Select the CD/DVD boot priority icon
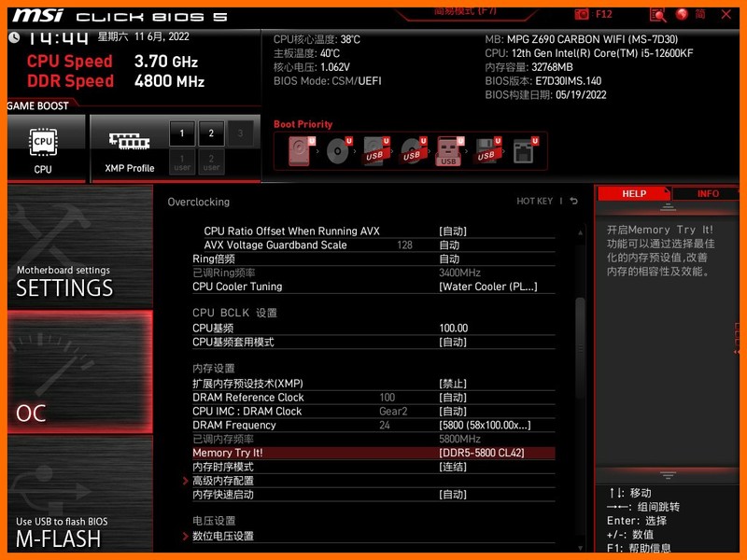 (x=336, y=149)
